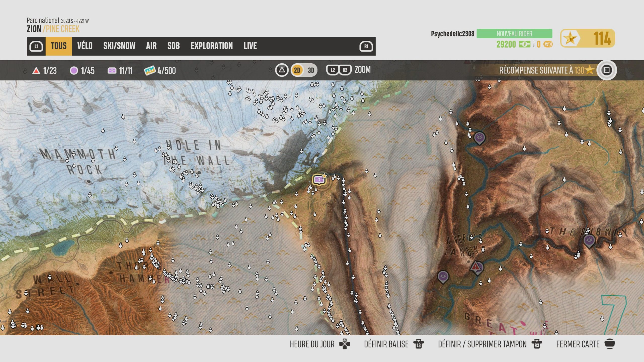644x362 pixels.
Task: Switch map to 2D view
Action: (x=297, y=70)
